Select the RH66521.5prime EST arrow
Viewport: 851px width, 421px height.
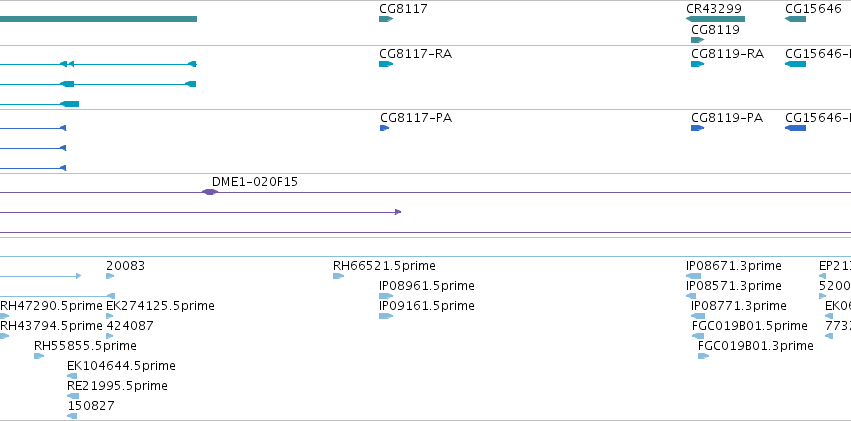[x=339, y=276]
